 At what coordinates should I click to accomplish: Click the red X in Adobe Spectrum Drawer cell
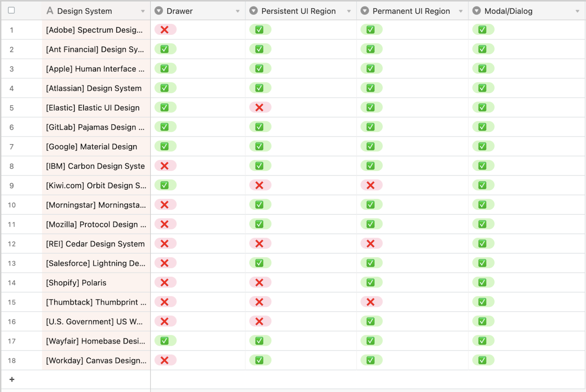click(165, 30)
